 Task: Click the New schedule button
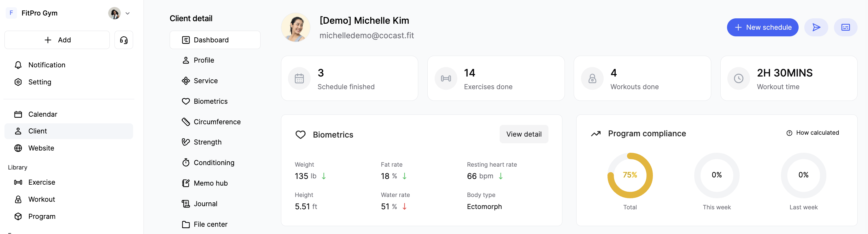click(762, 27)
